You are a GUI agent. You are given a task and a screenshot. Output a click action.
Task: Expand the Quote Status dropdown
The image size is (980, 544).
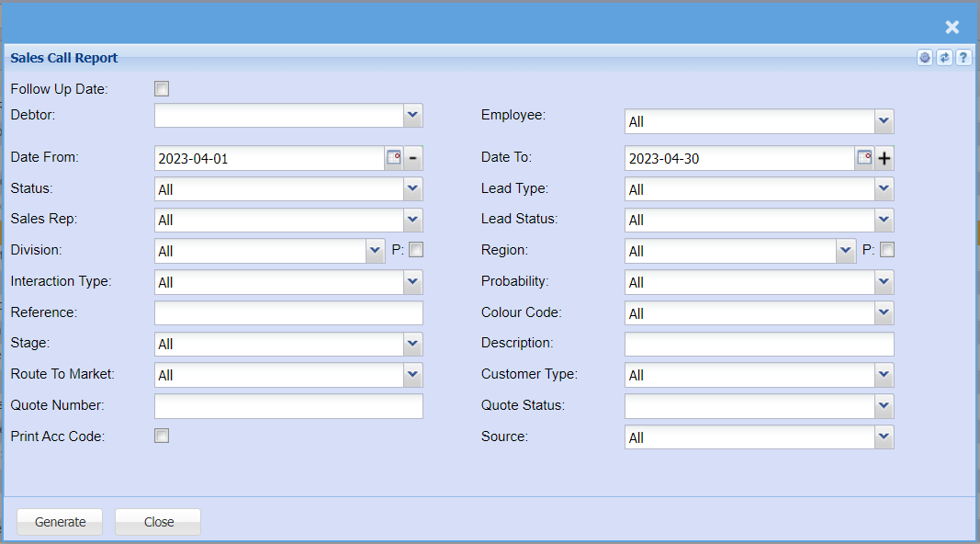point(884,406)
